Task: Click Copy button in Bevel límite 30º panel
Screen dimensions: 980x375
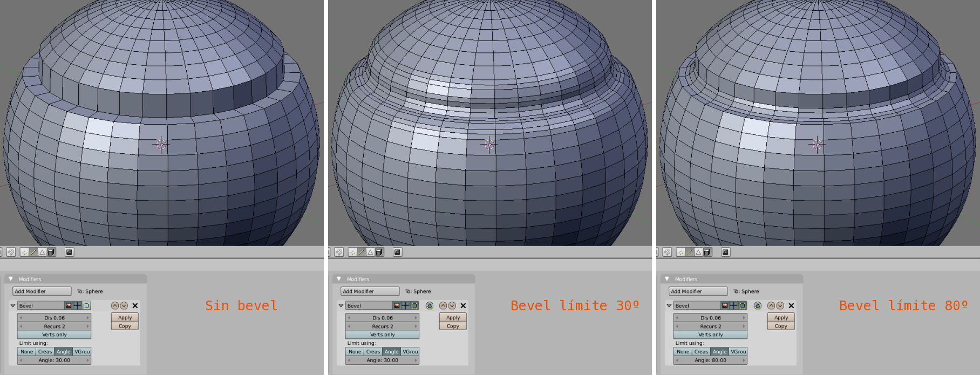Action: pos(453,326)
